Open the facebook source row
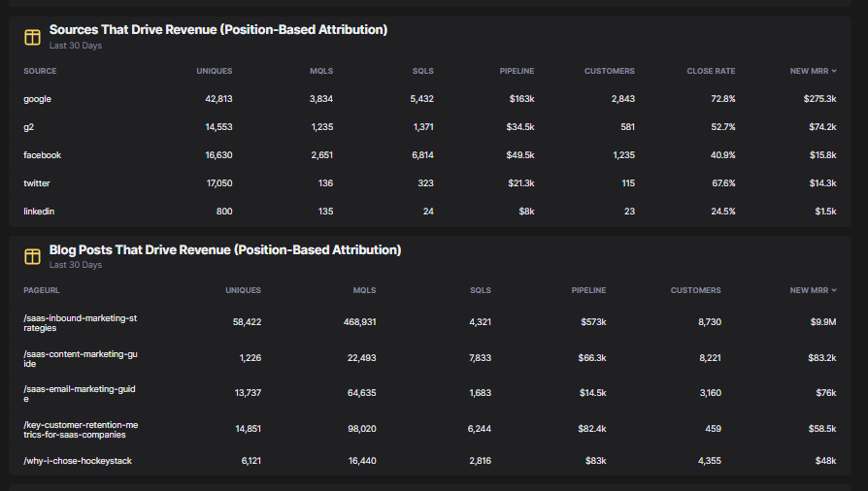 (x=43, y=155)
